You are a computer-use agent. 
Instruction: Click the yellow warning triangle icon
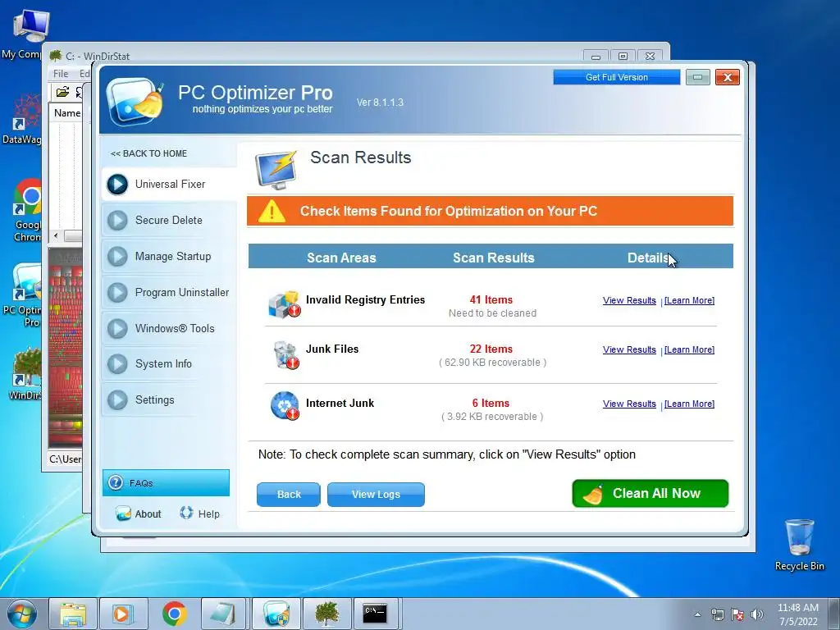click(x=272, y=211)
